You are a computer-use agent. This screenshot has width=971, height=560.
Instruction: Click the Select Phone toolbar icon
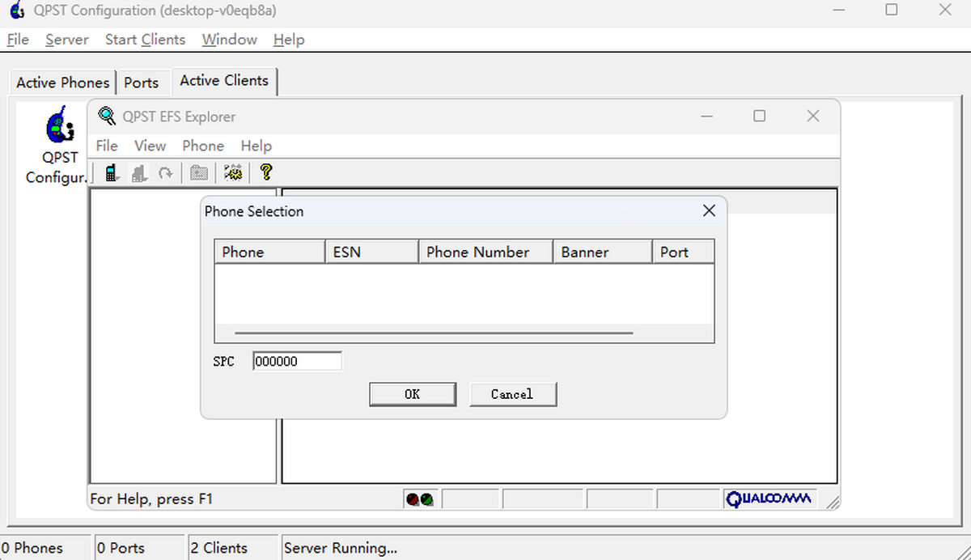(x=112, y=172)
